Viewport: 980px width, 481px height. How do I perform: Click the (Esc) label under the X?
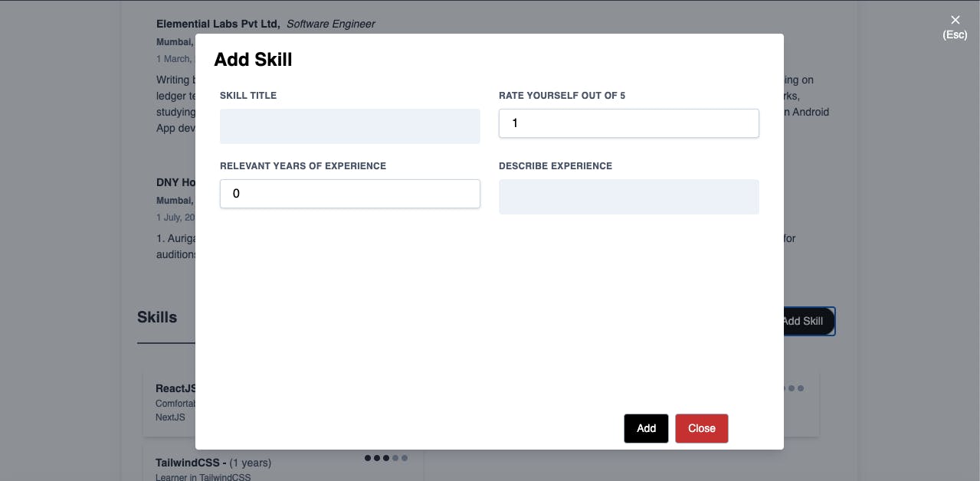pyautogui.click(x=955, y=34)
